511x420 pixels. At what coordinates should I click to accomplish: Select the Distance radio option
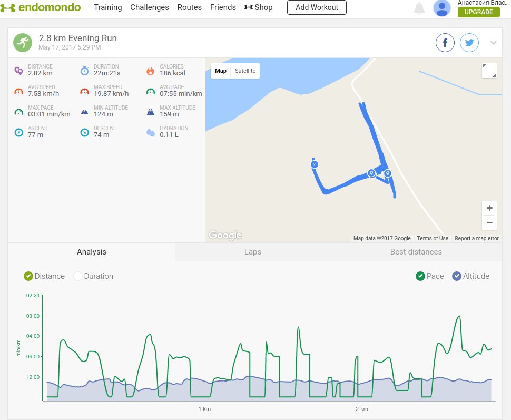pyautogui.click(x=28, y=276)
